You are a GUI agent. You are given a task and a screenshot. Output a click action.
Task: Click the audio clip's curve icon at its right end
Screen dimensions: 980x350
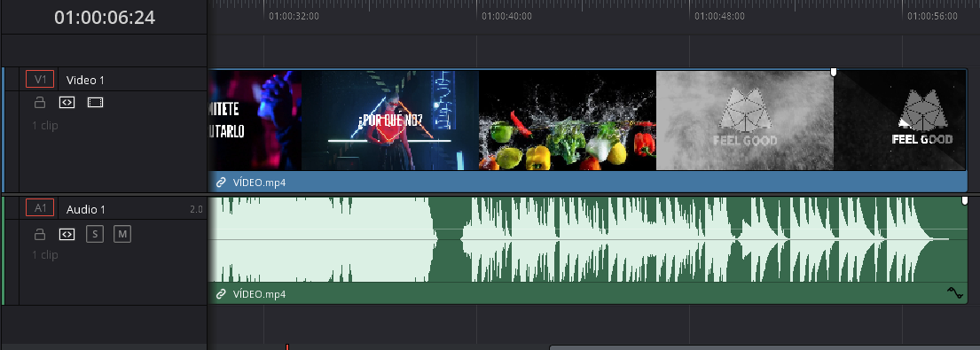pos(954,292)
